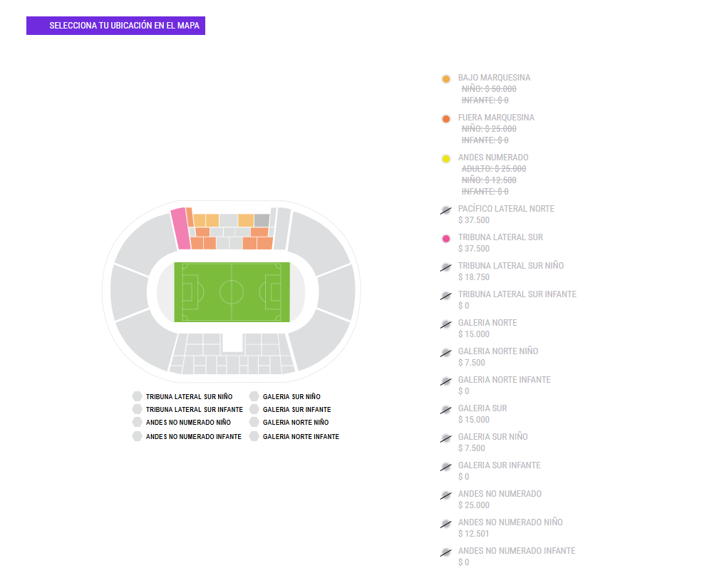The width and height of the screenshot is (702, 588).
Task: Select the pink section on the stadium map
Action: click(180, 228)
